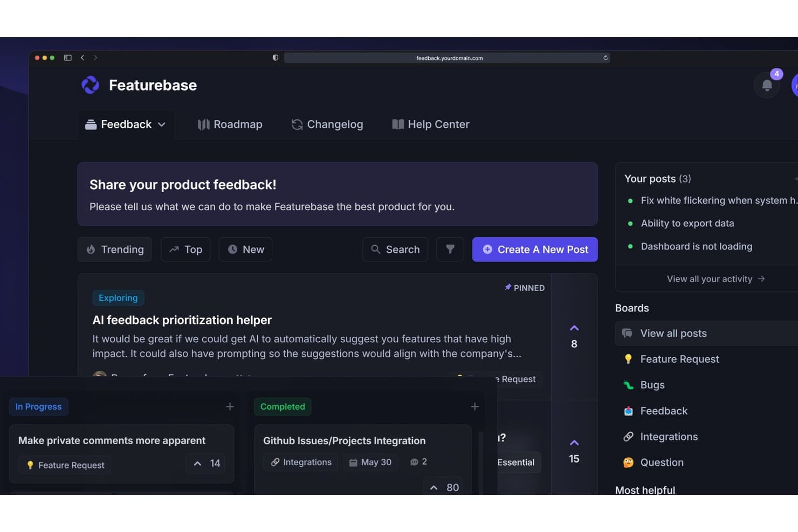798x532 pixels.
Task: Open the Help Center tab
Action: click(x=431, y=125)
